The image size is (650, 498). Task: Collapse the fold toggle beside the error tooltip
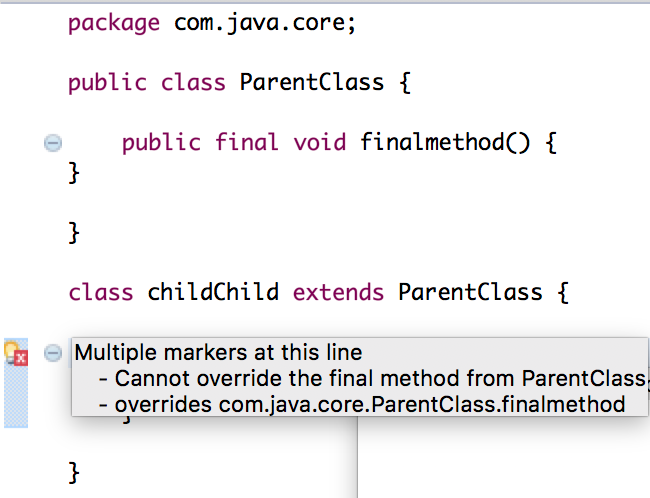tap(53, 353)
